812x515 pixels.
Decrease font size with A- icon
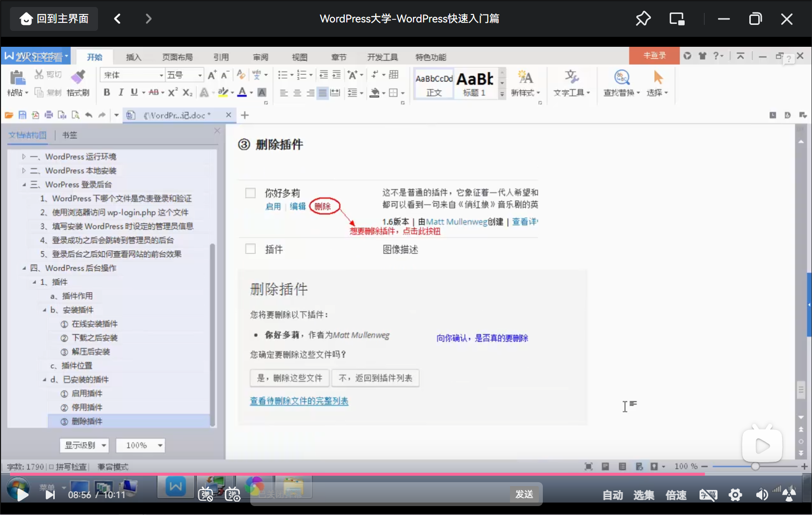coord(225,75)
